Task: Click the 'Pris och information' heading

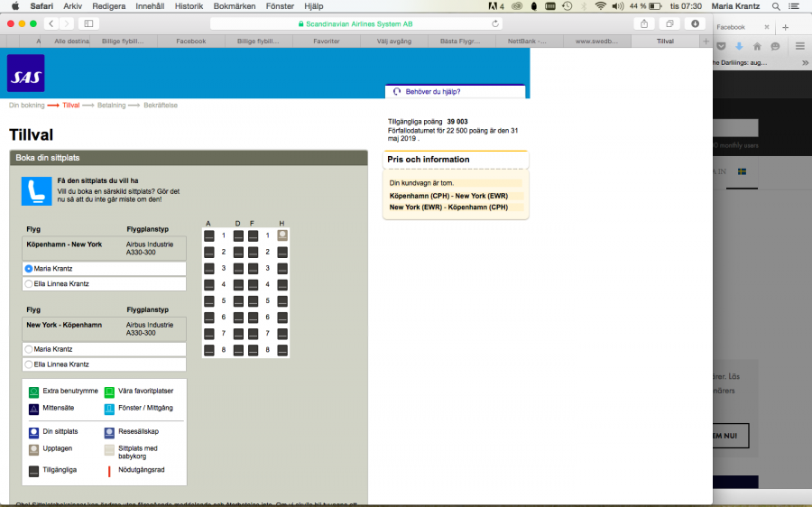Action: [429, 160]
